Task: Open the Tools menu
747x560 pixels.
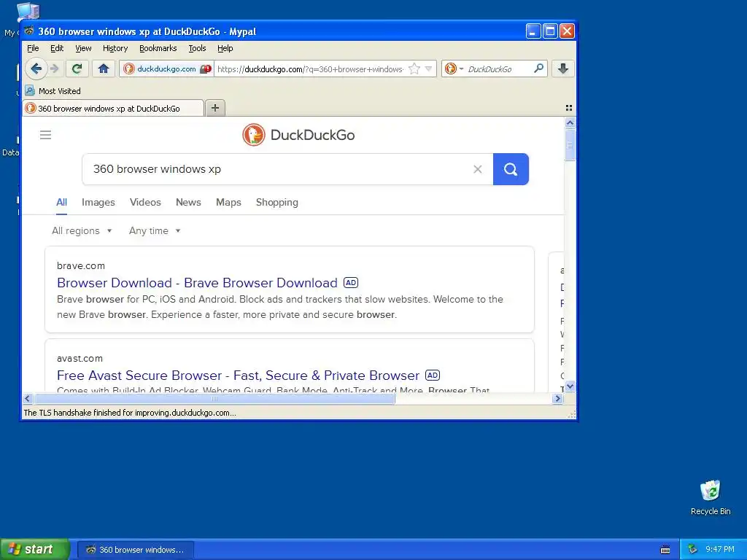Action: pos(197,48)
